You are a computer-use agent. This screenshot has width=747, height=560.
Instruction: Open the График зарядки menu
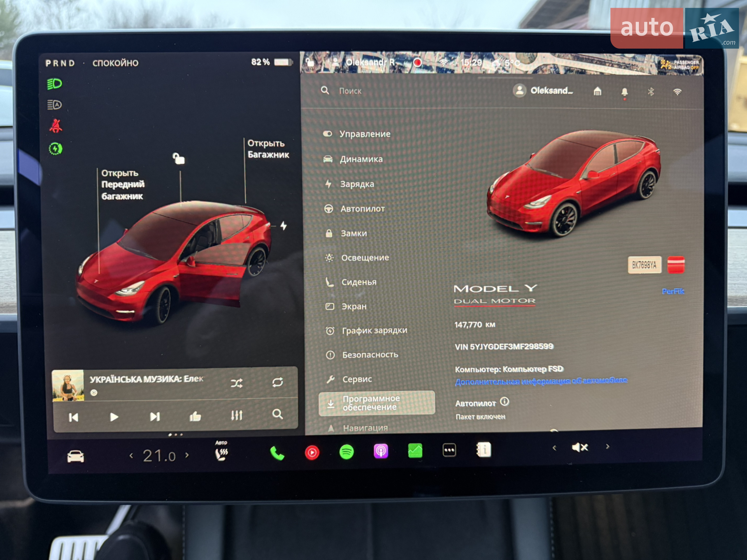point(366,331)
